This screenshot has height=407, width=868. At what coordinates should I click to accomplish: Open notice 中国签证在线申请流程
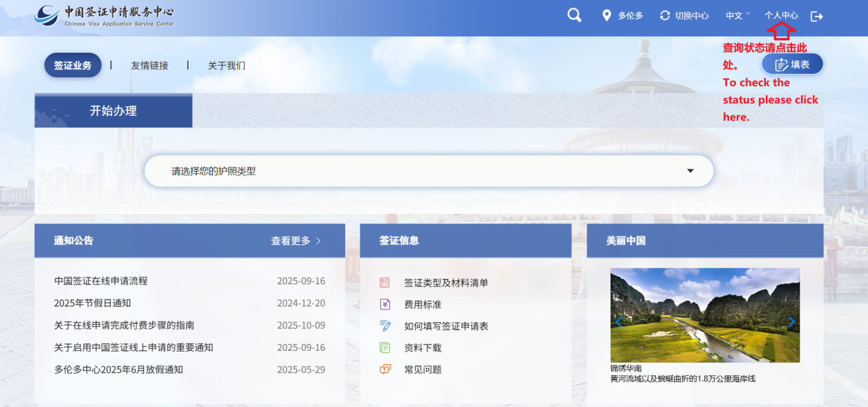101,281
